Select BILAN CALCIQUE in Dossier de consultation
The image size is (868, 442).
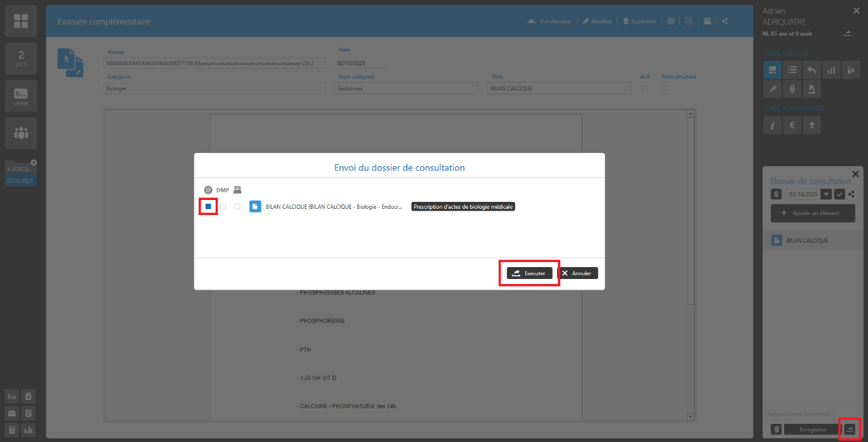tap(807, 241)
